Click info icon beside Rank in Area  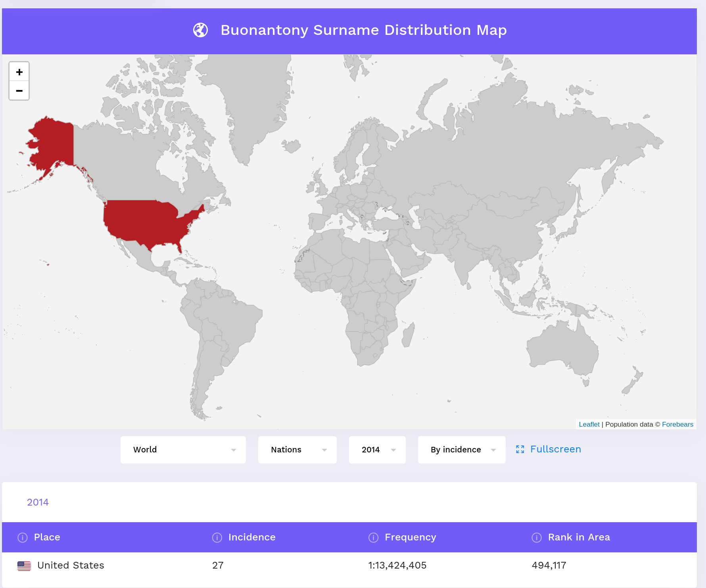pyautogui.click(x=537, y=537)
